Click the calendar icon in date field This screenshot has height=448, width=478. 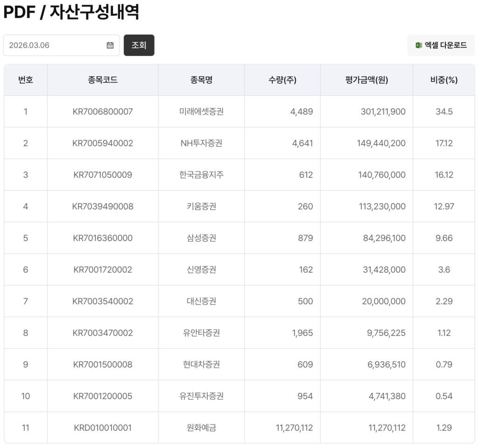coord(110,45)
